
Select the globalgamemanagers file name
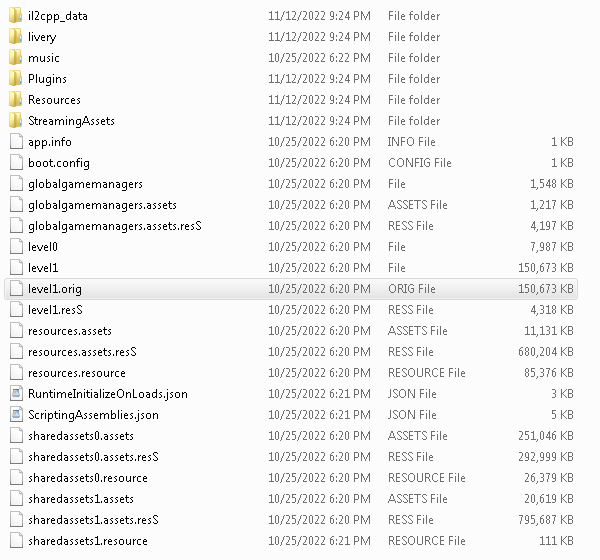click(x=85, y=184)
